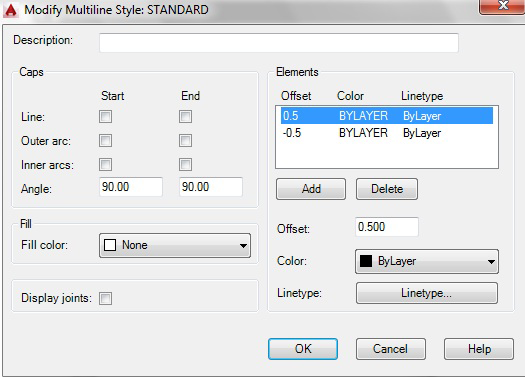Click the Linetype column header

[x=422, y=96]
